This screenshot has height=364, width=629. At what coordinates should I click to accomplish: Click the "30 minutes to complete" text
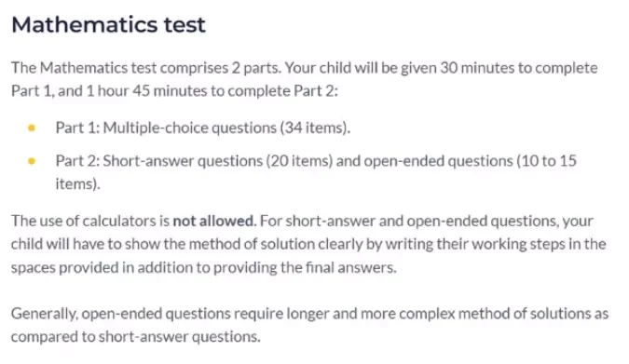click(519, 68)
